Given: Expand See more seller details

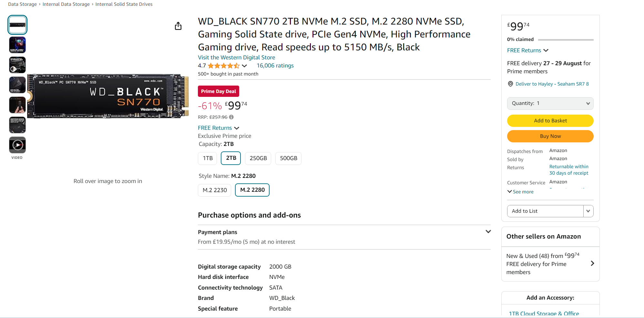Looking at the screenshot, I should click(x=520, y=192).
